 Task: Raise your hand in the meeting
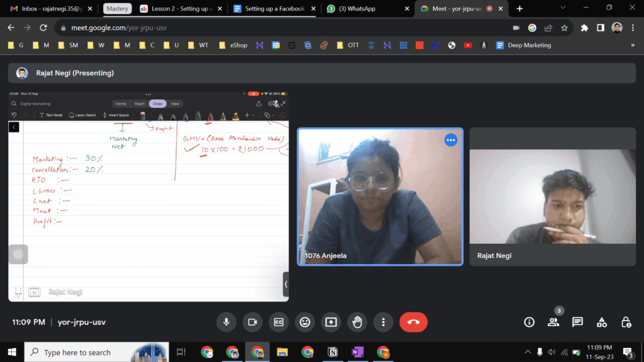(x=357, y=322)
